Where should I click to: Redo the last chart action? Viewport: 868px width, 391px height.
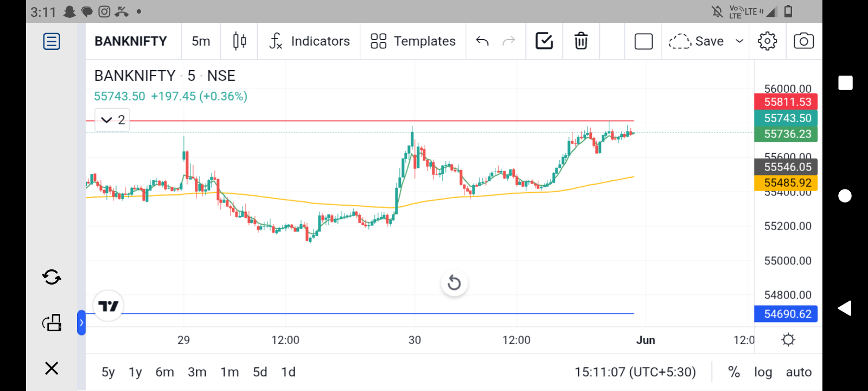[x=508, y=41]
